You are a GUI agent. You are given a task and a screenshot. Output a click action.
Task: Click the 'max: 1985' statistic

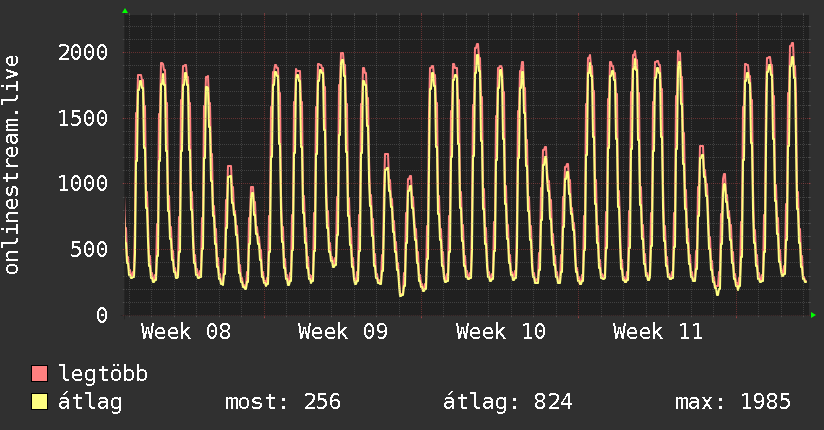click(x=733, y=402)
